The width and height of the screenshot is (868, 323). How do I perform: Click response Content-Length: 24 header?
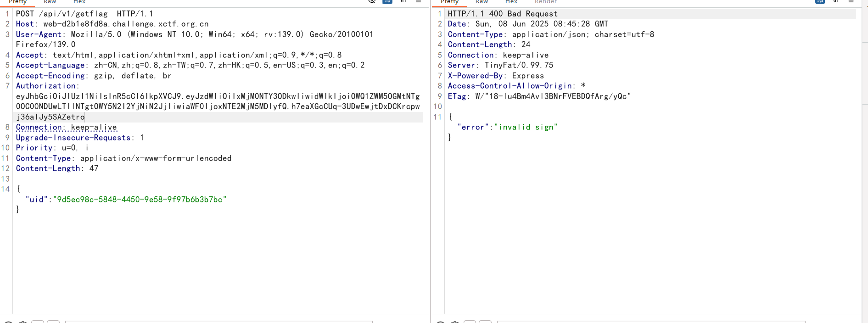489,45
